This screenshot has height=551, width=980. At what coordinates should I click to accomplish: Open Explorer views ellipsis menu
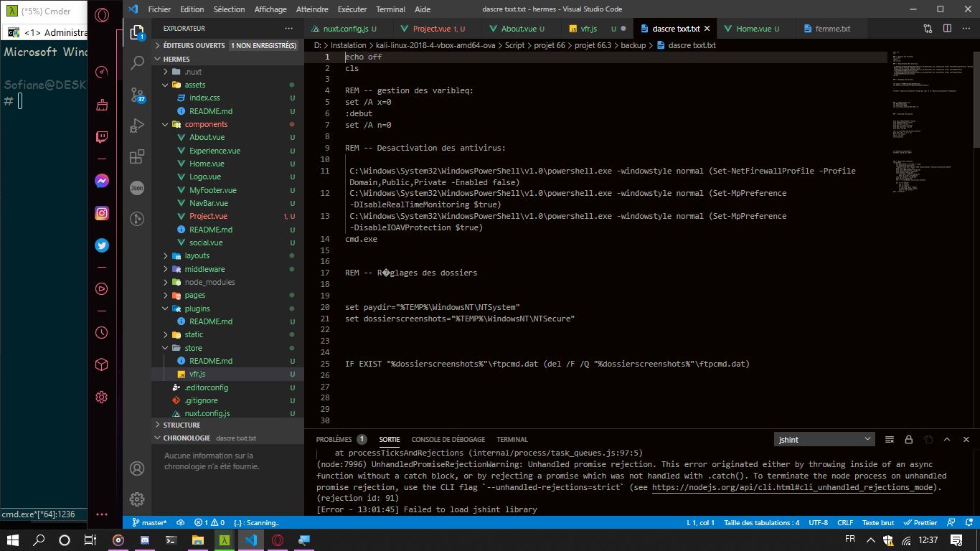pyautogui.click(x=289, y=29)
